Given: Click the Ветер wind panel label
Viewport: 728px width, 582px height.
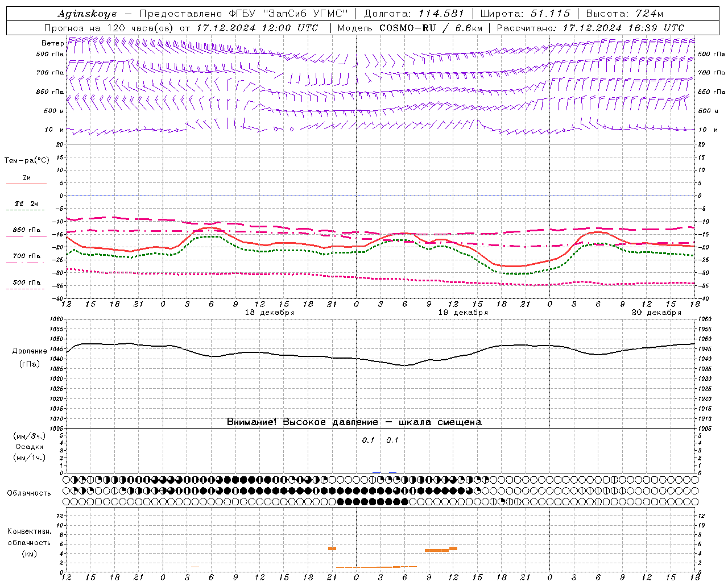Looking at the screenshot, I should point(52,43).
